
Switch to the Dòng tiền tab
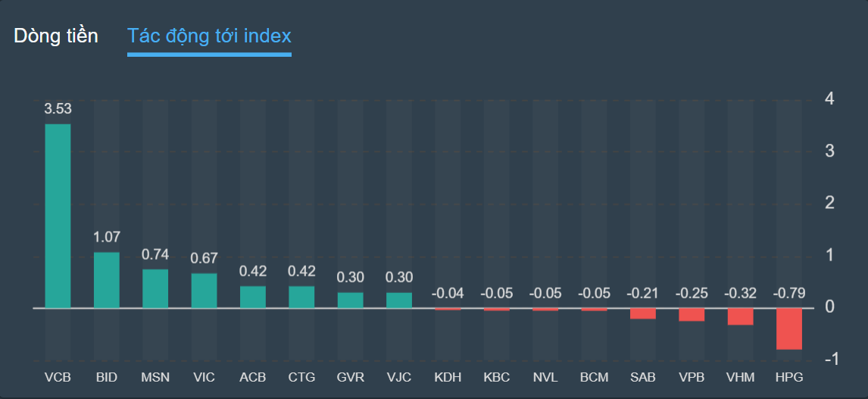pos(56,36)
